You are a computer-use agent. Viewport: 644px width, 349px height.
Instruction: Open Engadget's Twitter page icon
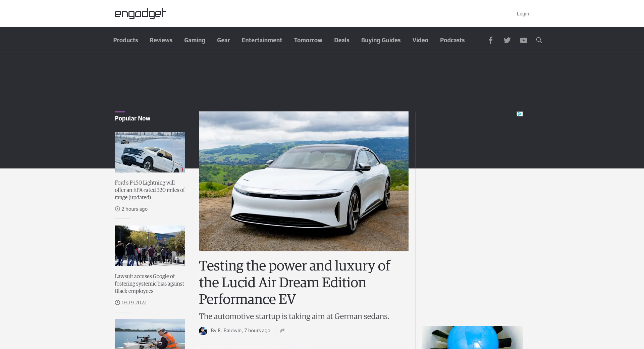507,40
